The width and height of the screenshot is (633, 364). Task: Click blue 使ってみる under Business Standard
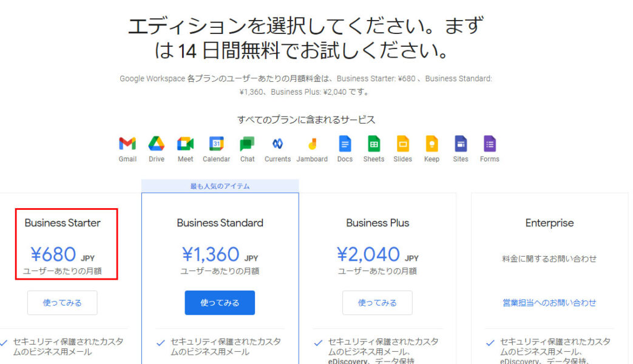(220, 303)
